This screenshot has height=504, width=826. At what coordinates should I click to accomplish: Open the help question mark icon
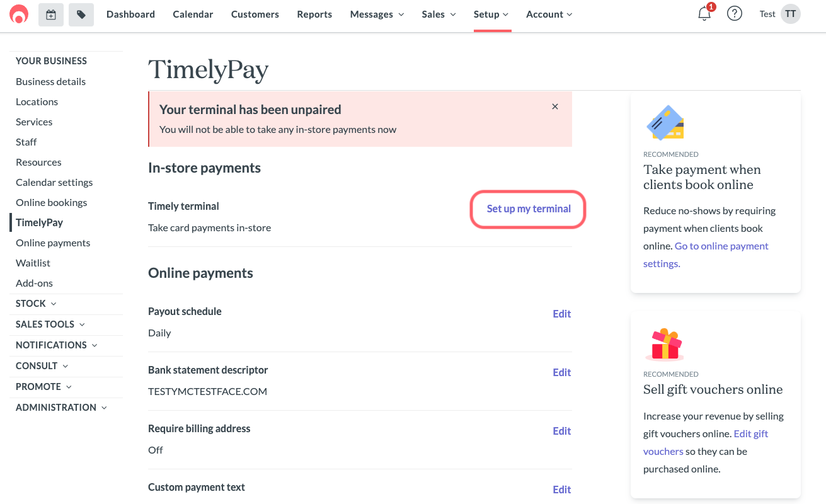tap(735, 14)
